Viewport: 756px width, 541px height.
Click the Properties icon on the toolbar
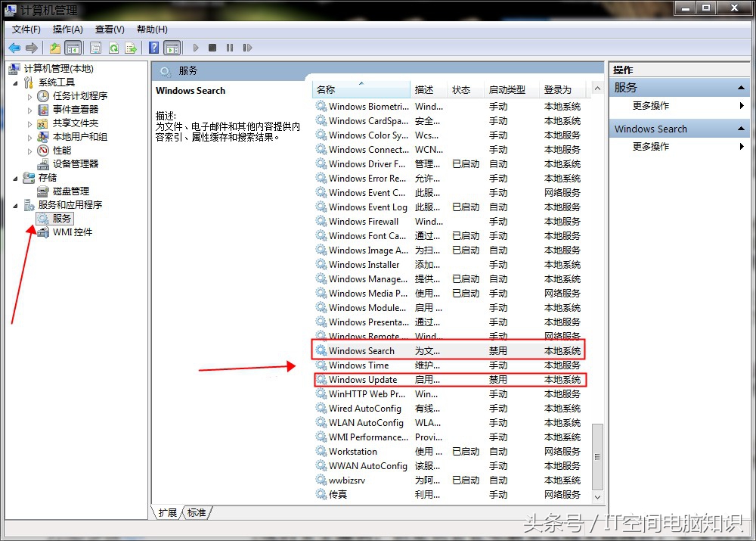click(x=96, y=48)
